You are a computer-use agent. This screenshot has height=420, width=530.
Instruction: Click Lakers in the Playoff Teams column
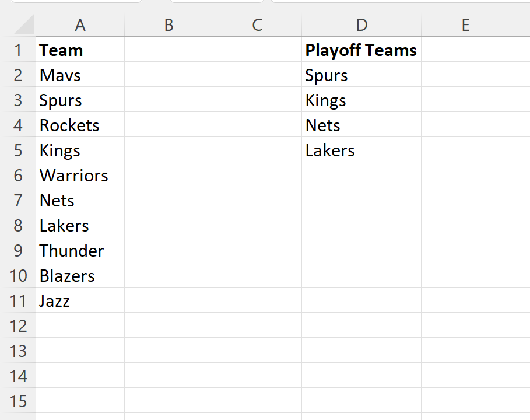(330, 150)
